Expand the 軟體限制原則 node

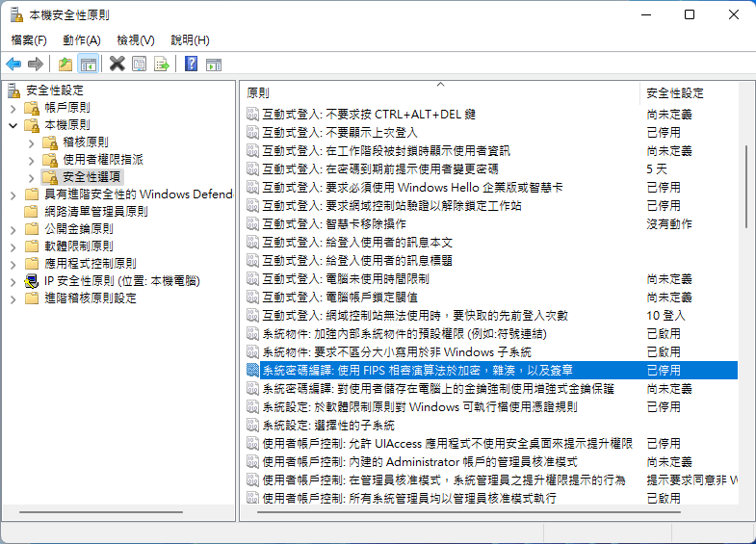pyautogui.click(x=13, y=246)
